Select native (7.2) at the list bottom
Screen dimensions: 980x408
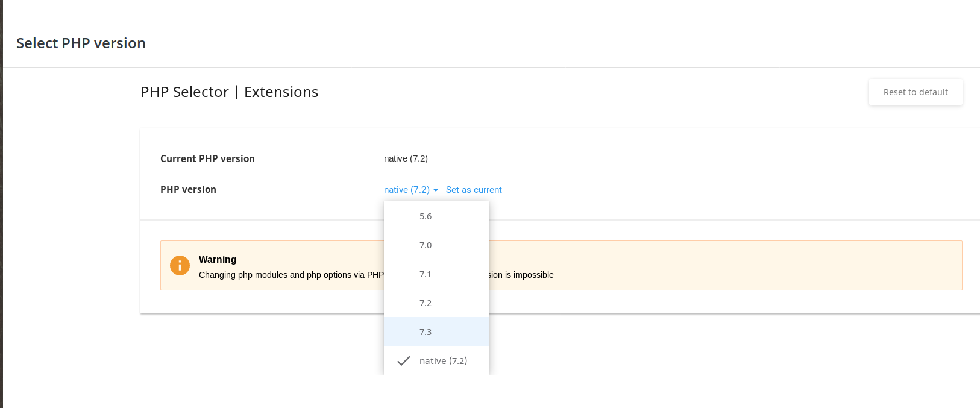click(x=444, y=360)
